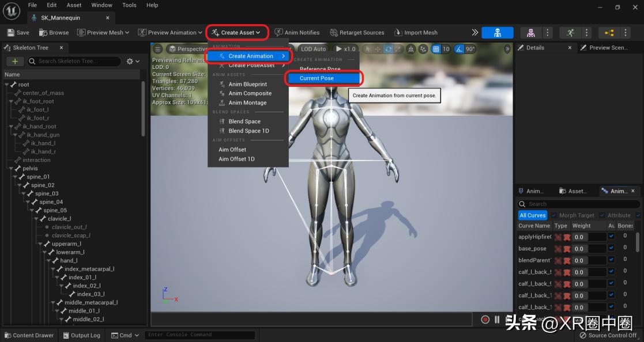The width and height of the screenshot is (644, 342).
Task: Open Retarget Sources from the toolbar
Action: tap(357, 33)
